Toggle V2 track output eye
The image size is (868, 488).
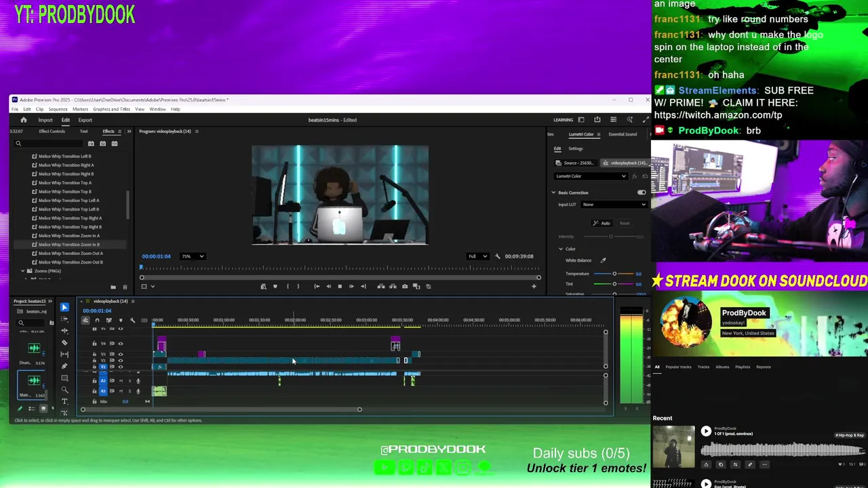click(x=121, y=361)
